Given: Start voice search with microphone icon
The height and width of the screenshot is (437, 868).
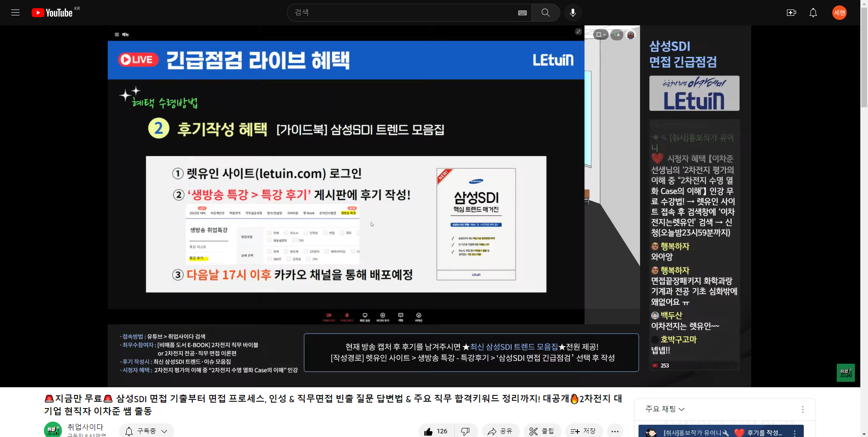Looking at the screenshot, I should click(572, 13).
